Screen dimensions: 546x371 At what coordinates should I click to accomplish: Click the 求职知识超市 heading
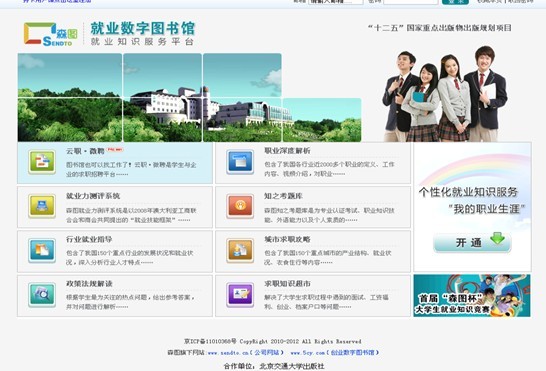point(287,284)
